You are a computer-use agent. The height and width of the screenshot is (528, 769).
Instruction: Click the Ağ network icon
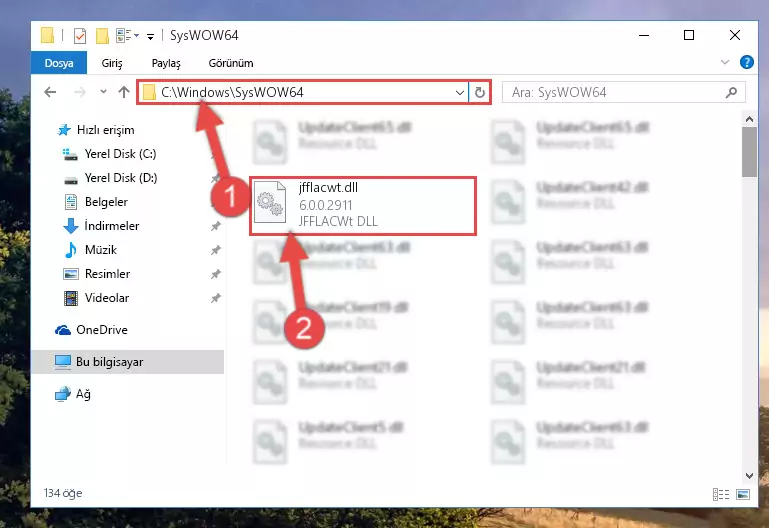tap(63, 394)
